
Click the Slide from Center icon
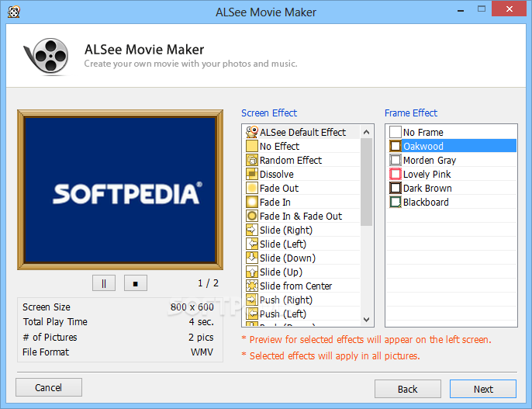point(252,286)
